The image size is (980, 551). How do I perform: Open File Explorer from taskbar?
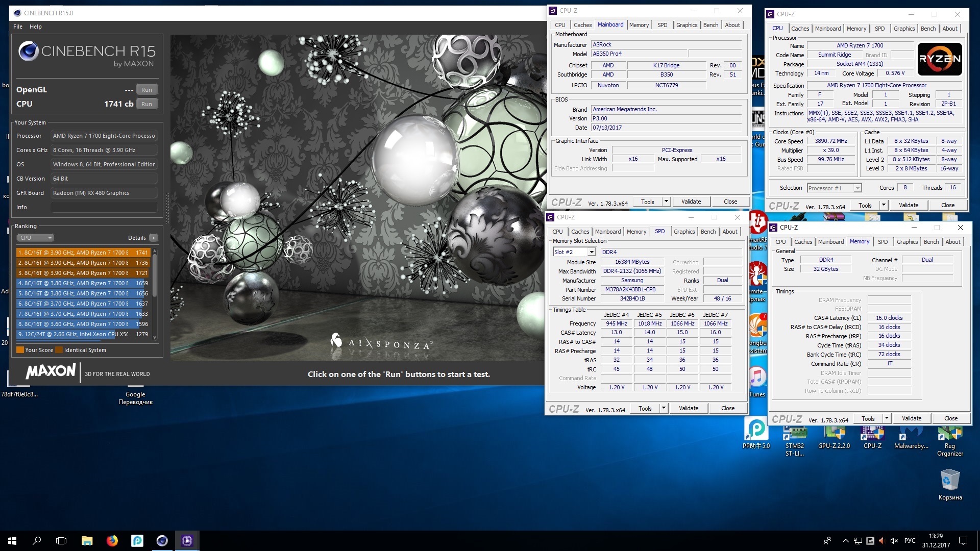[x=87, y=541]
